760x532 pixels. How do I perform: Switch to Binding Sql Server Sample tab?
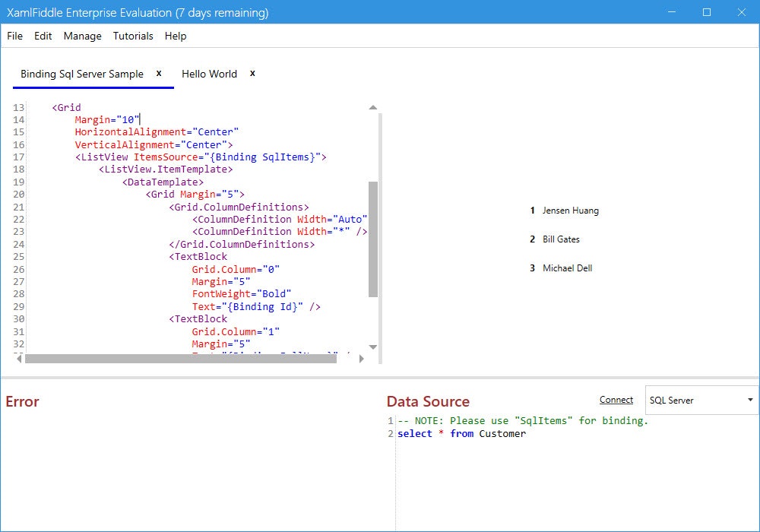[82, 74]
